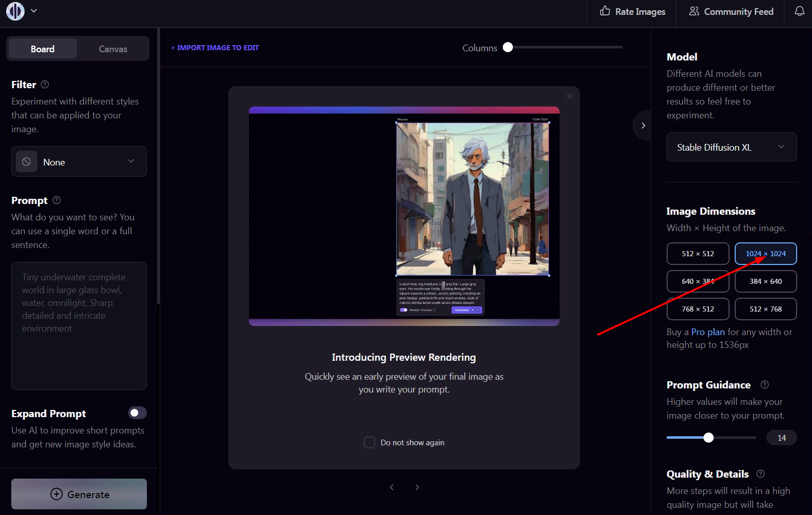The image size is (812, 515).
Task: Click the Filter help question mark icon
Action: tap(45, 85)
